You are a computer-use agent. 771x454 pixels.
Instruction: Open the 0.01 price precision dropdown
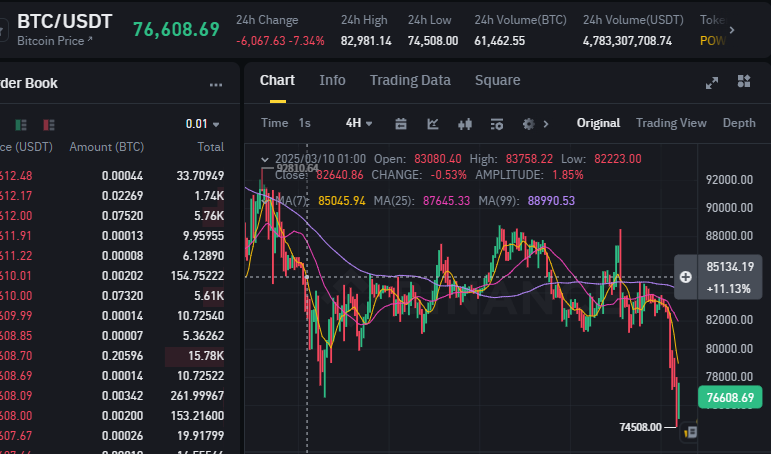pyautogui.click(x=203, y=124)
